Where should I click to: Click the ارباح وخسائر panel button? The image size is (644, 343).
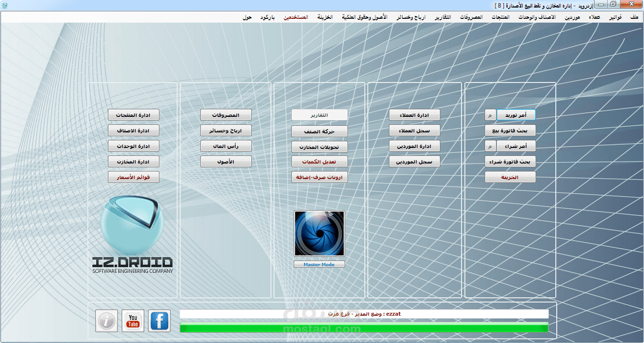[226, 131]
